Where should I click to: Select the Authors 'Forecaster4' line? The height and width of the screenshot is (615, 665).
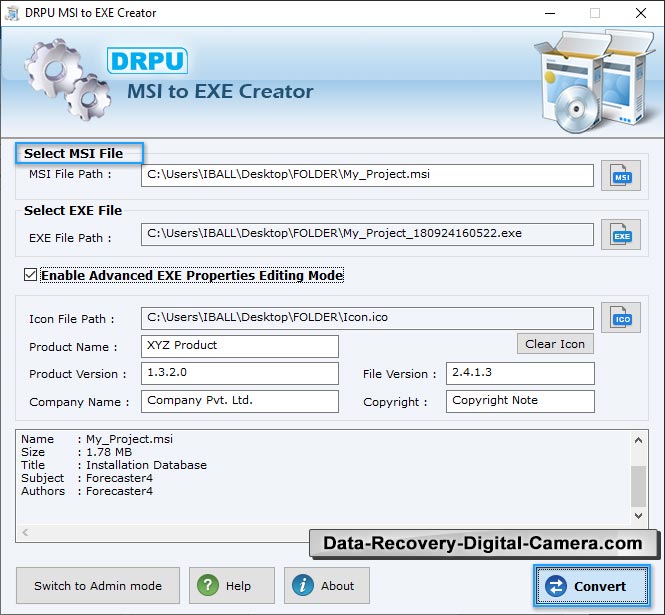point(87,491)
